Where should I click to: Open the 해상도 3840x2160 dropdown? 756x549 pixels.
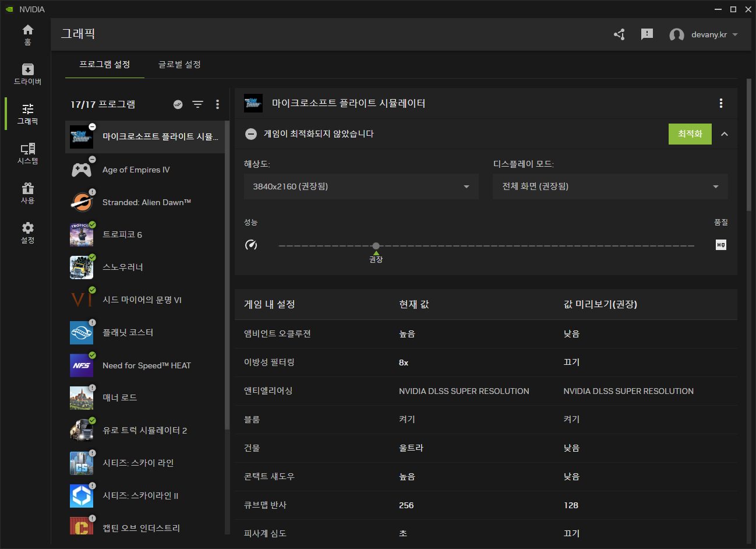click(361, 186)
